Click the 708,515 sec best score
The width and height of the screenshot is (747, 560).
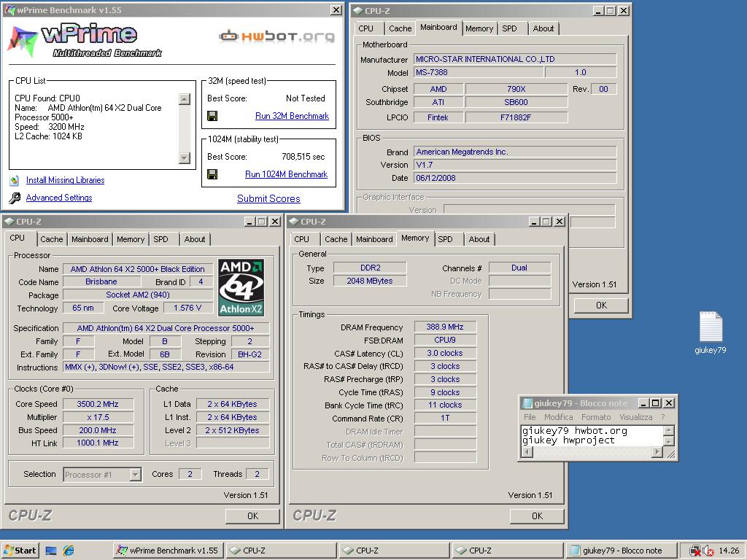pyautogui.click(x=303, y=157)
